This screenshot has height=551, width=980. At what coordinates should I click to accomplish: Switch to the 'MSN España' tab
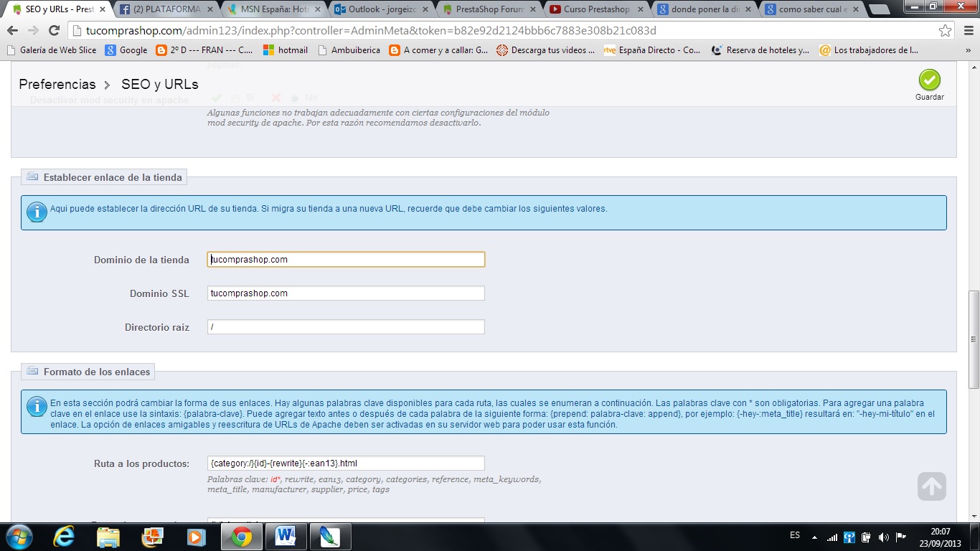click(x=272, y=9)
